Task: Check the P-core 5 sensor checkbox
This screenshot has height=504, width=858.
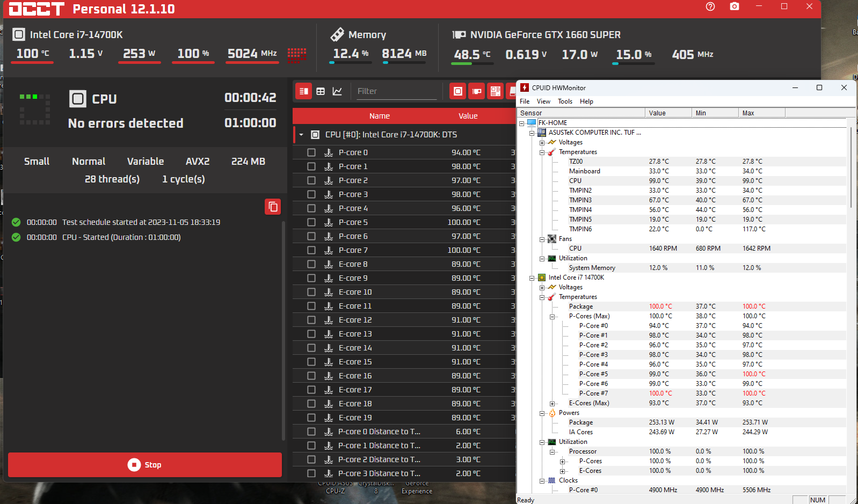Action: pos(311,222)
